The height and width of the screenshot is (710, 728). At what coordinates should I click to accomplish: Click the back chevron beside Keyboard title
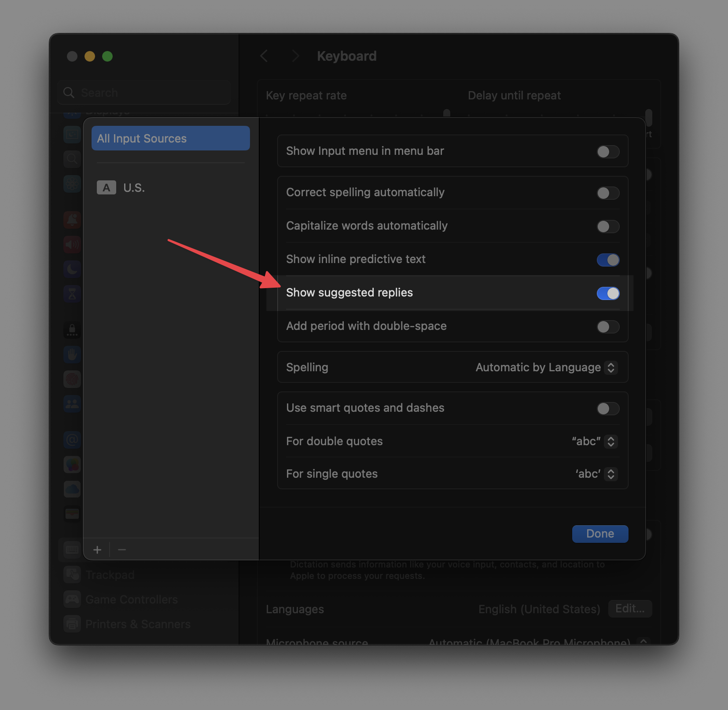[264, 56]
